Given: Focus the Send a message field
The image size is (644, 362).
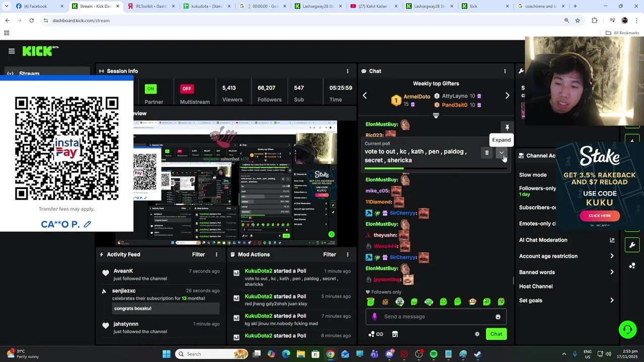Looking at the screenshot, I should 436,317.
